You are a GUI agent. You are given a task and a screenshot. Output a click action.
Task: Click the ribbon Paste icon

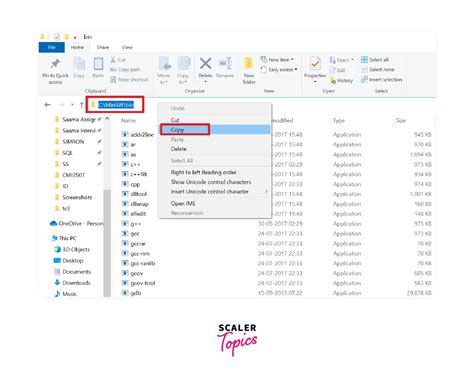tap(98, 64)
